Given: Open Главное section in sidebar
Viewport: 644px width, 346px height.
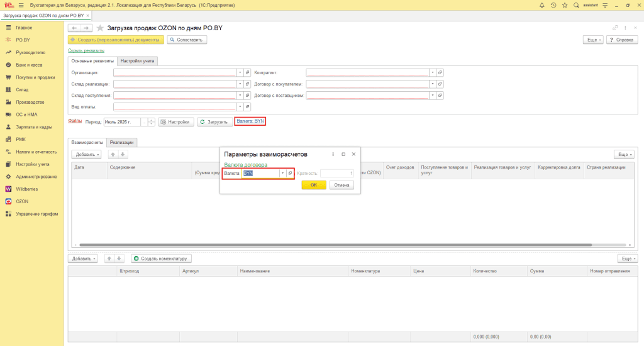Looking at the screenshot, I should [24, 28].
